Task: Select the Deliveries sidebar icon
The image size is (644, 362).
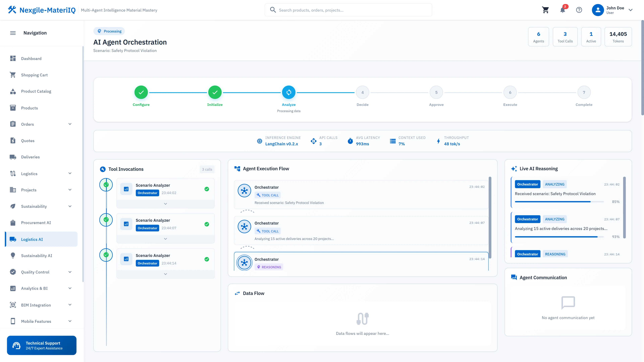Action: (13, 157)
